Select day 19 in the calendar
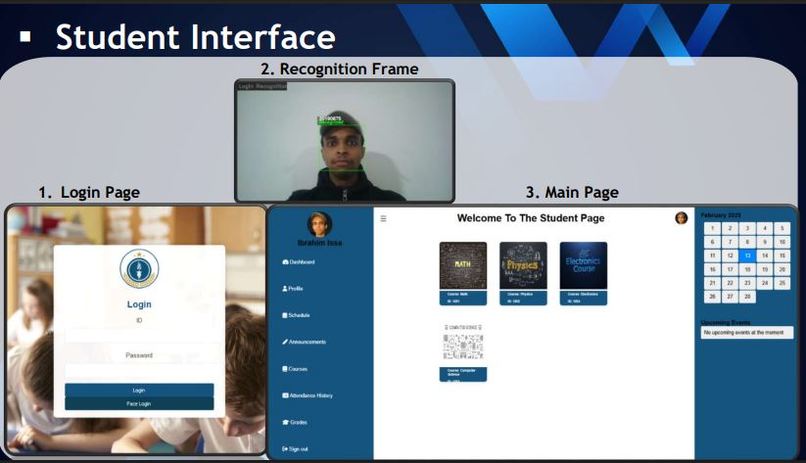The image size is (806, 463). click(765, 269)
